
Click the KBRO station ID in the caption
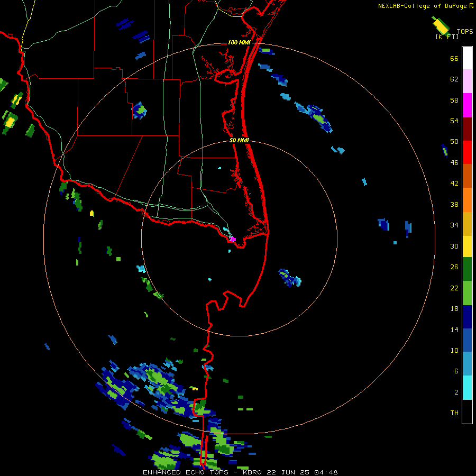[x=253, y=472]
